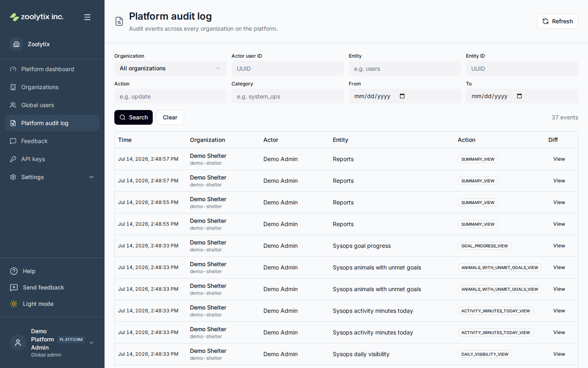
Task: Click the PLATFORM badge near user name
Action: pos(71,339)
